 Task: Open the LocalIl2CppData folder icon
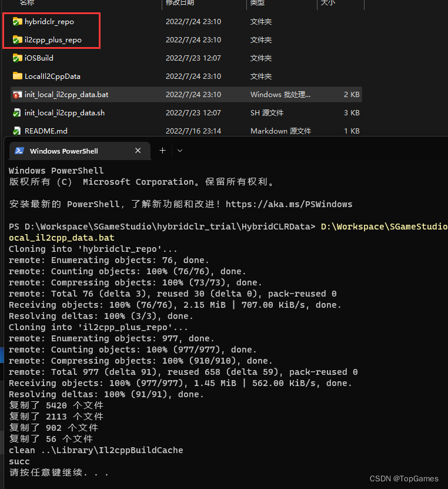tap(17, 76)
